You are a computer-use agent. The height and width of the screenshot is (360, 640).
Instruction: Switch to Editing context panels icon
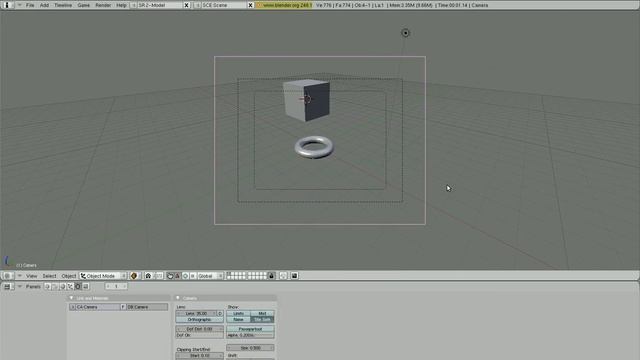click(78, 287)
